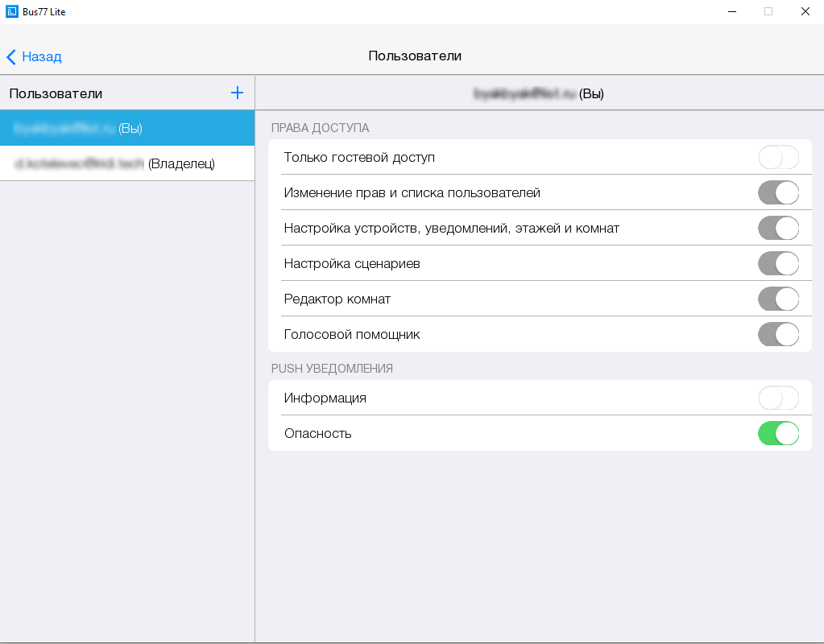
Task: Click the back chevron arrow icon
Action: (x=11, y=56)
